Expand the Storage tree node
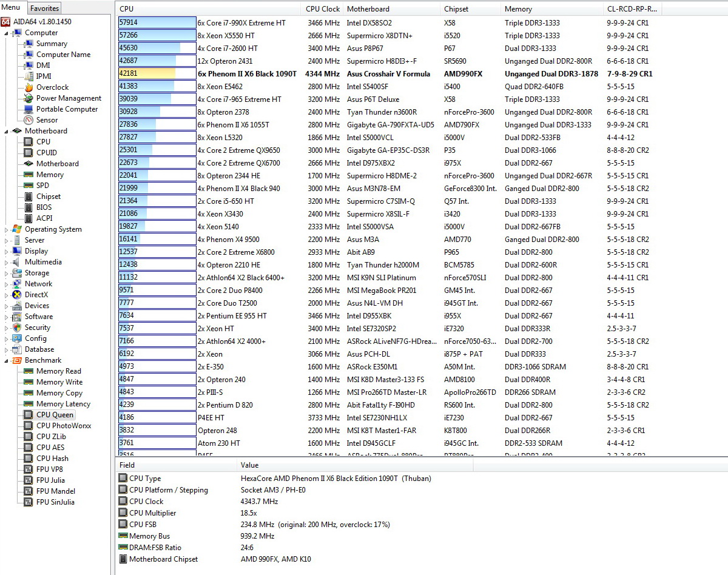The width and height of the screenshot is (728, 575). coord(7,273)
